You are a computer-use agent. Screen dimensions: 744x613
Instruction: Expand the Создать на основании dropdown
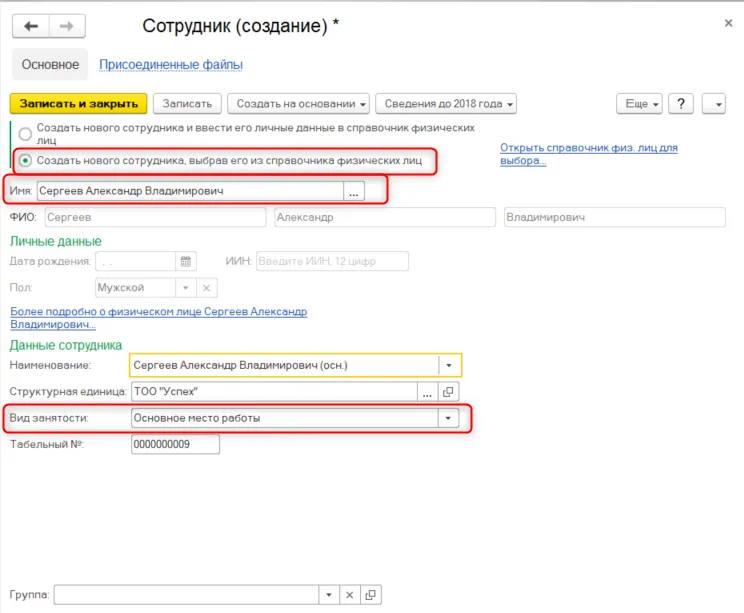coord(298,103)
